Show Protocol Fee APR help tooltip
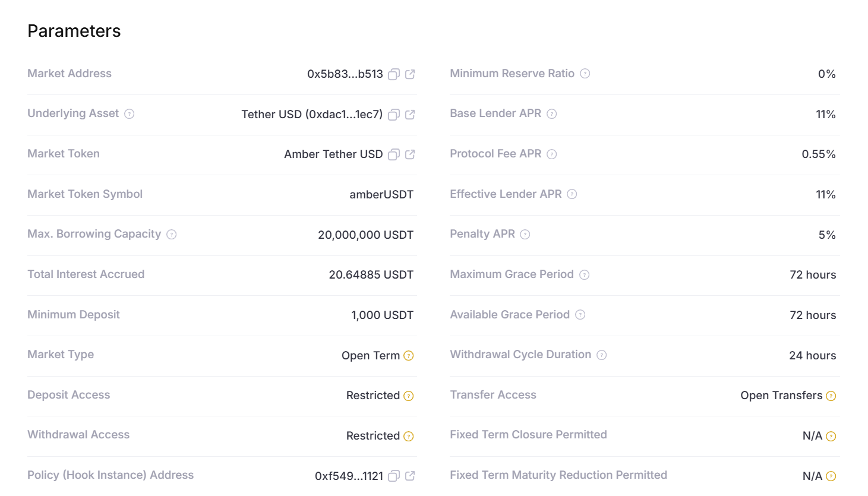Screen dimensions: 868x496 (x=552, y=154)
